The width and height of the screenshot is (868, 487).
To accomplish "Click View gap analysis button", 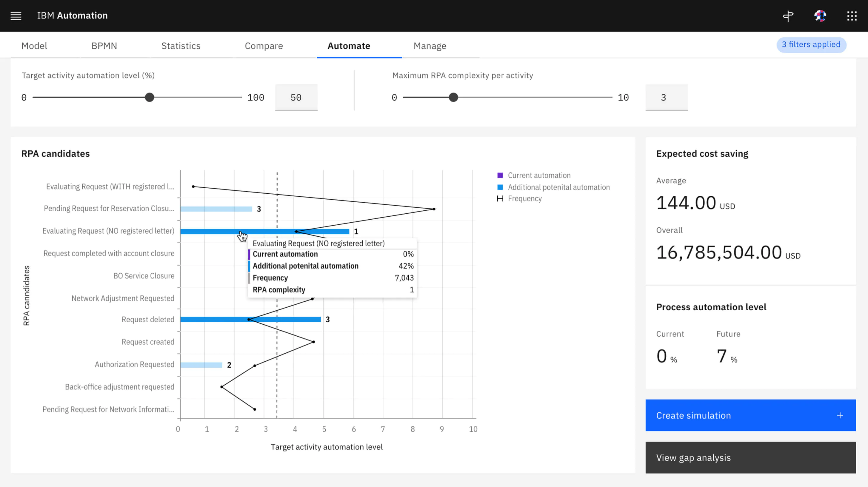I will (750, 457).
